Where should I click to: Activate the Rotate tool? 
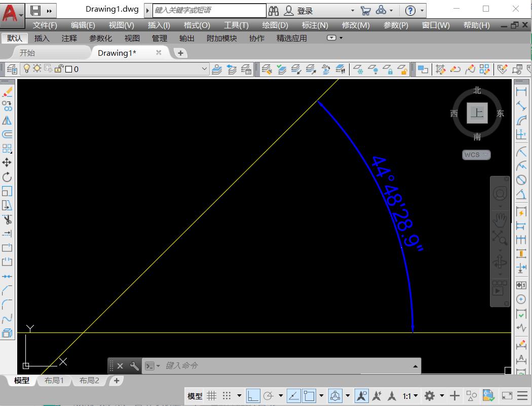(7, 177)
